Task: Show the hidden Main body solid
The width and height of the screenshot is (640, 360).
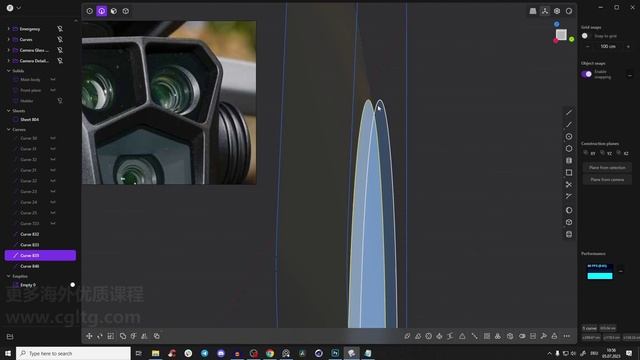Action: pos(53,79)
